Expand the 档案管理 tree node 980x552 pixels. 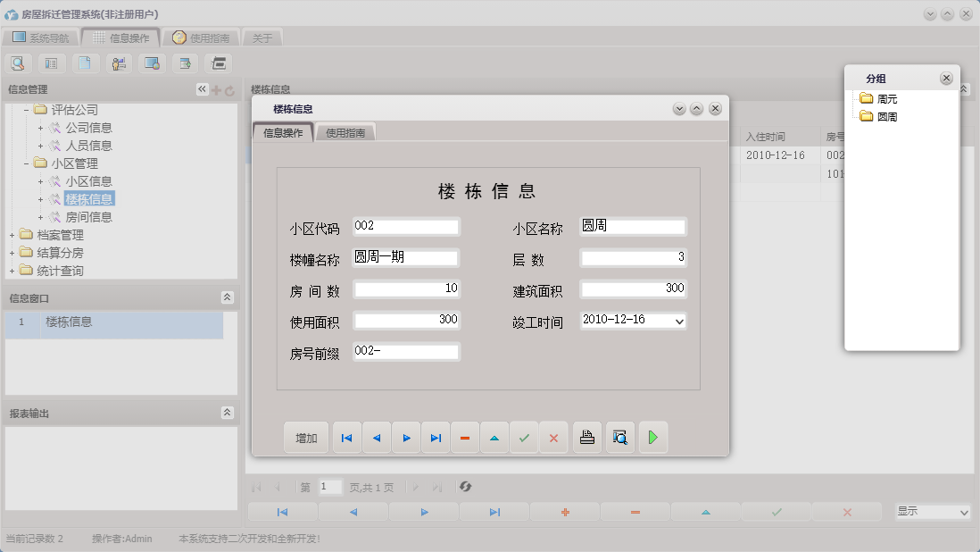13,235
